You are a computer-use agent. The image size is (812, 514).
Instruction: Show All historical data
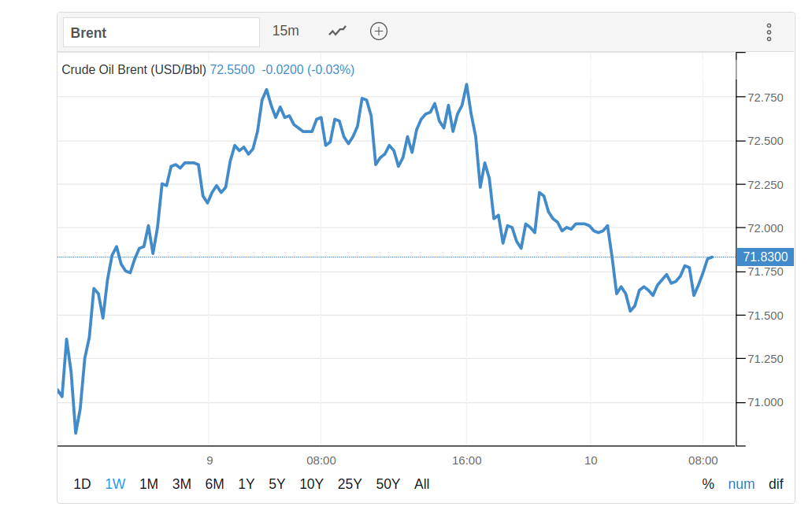[x=422, y=484]
